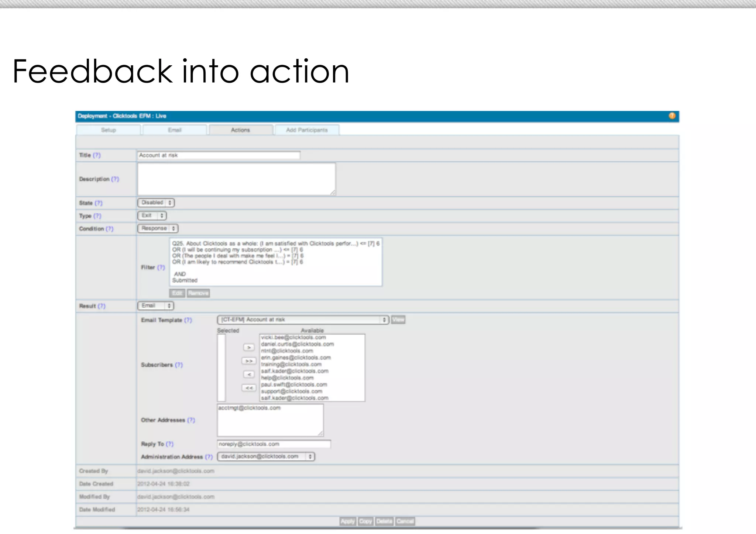Open the Subscribers help (?) link
The height and width of the screenshot is (534, 756).
point(179,365)
